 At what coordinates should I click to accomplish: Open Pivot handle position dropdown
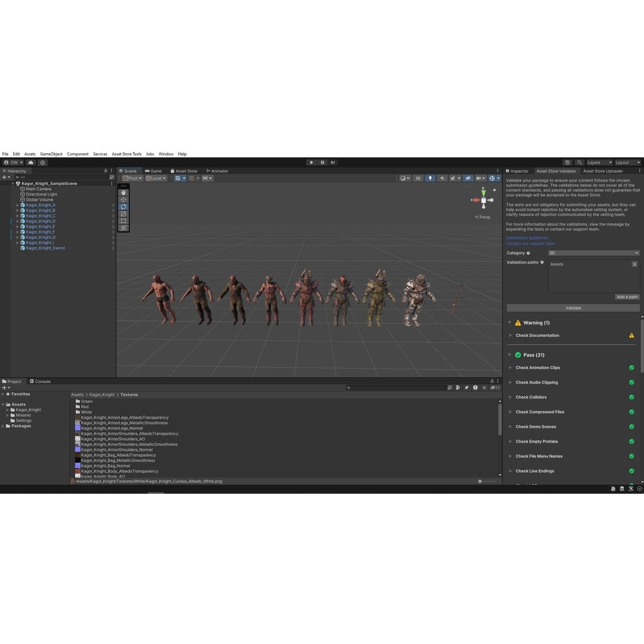(x=132, y=178)
